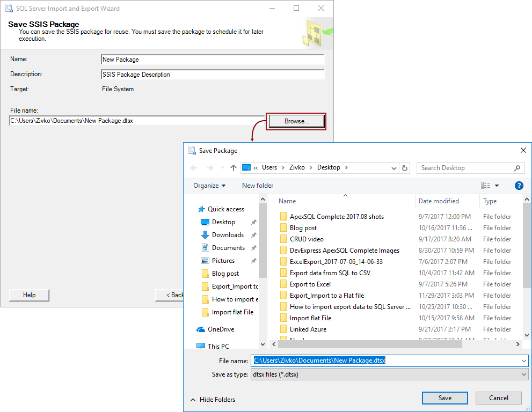
Task: Click Back button in wizard window
Action: (x=170, y=295)
